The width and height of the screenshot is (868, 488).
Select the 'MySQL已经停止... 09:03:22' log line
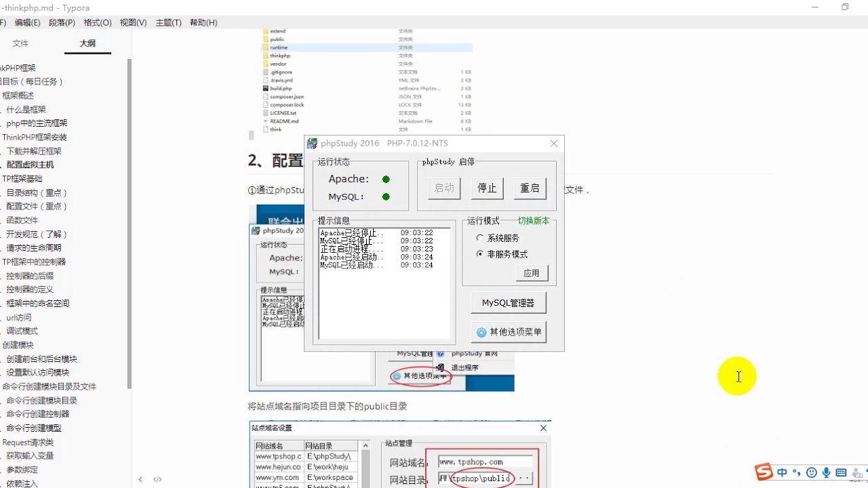(x=376, y=241)
